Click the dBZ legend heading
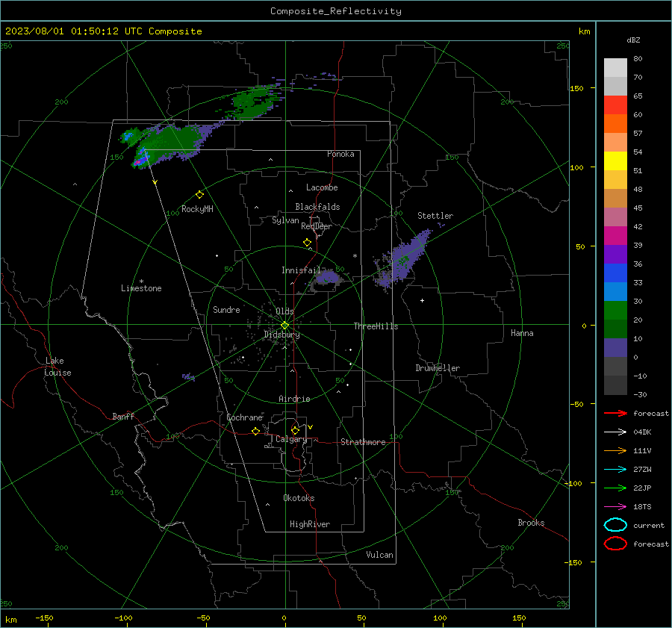 coord(633,40)
